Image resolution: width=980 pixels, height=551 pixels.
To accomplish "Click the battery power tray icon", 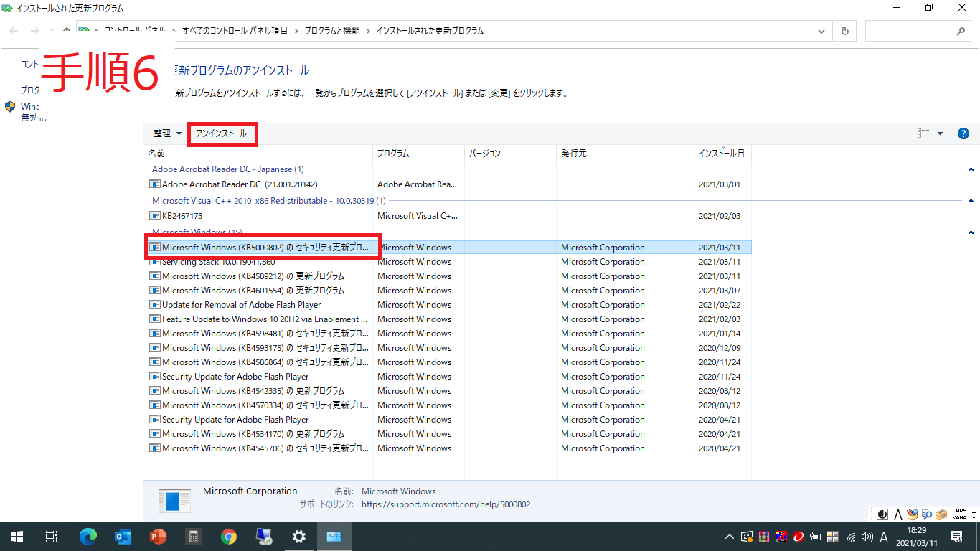I will 816,537.
